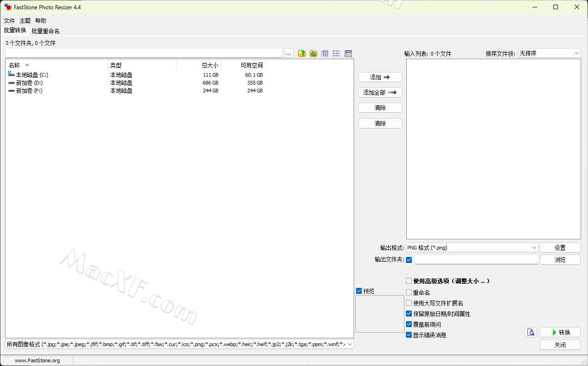The image size is (588, 366).
Task: Switch file list to thumbnails view icon
Action: [349, 54]
